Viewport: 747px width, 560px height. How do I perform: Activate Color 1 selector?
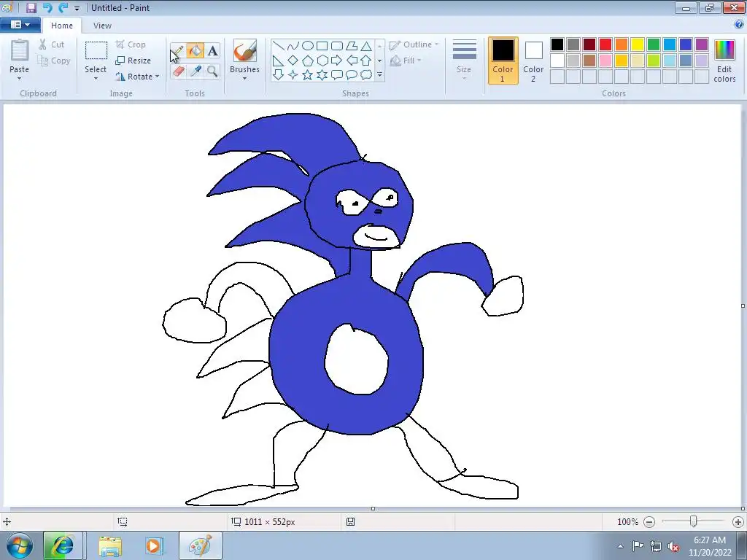point(503,61)
